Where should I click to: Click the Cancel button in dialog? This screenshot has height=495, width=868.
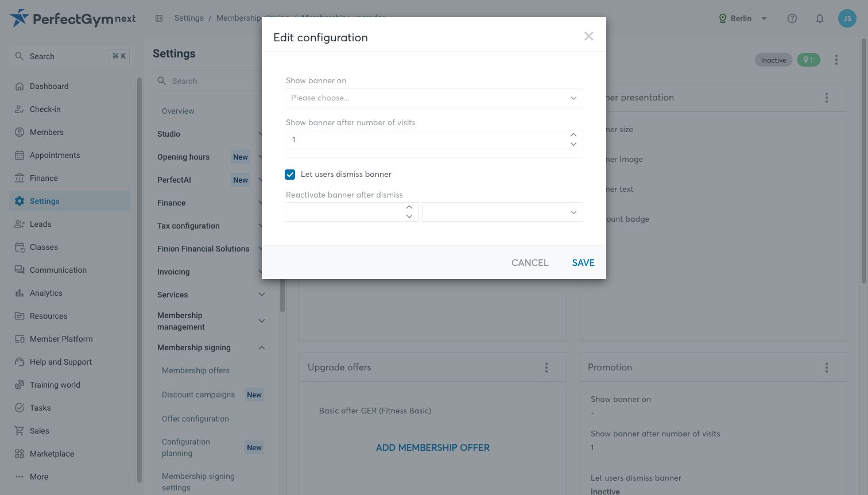(x=530, y=262)
